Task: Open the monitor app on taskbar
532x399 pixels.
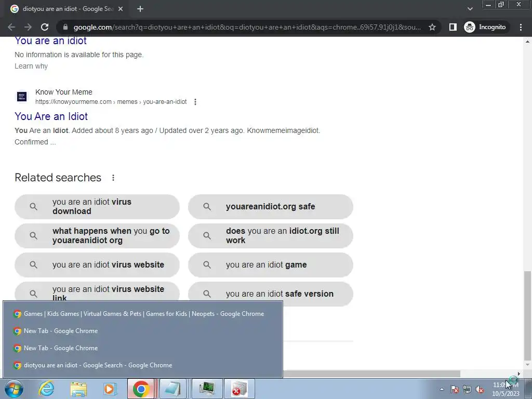Action: (207, 389)
